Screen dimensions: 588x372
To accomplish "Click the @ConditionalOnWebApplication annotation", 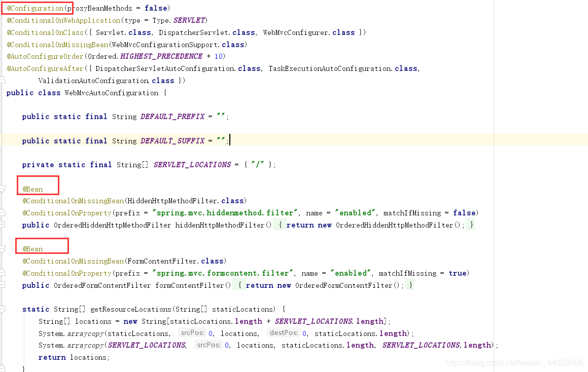I will [64, 20].
